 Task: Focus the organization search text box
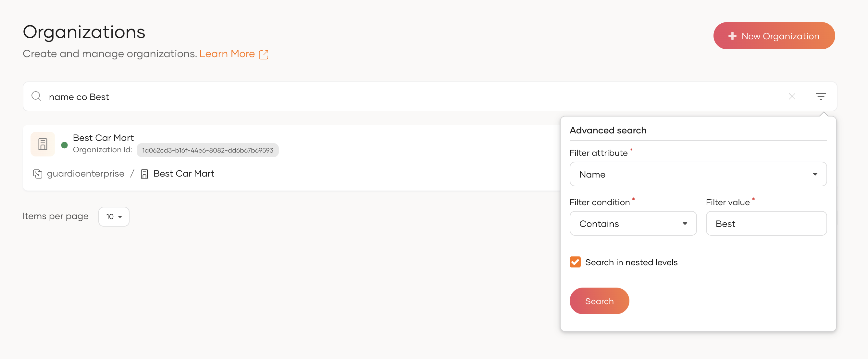tap(404, 97)
